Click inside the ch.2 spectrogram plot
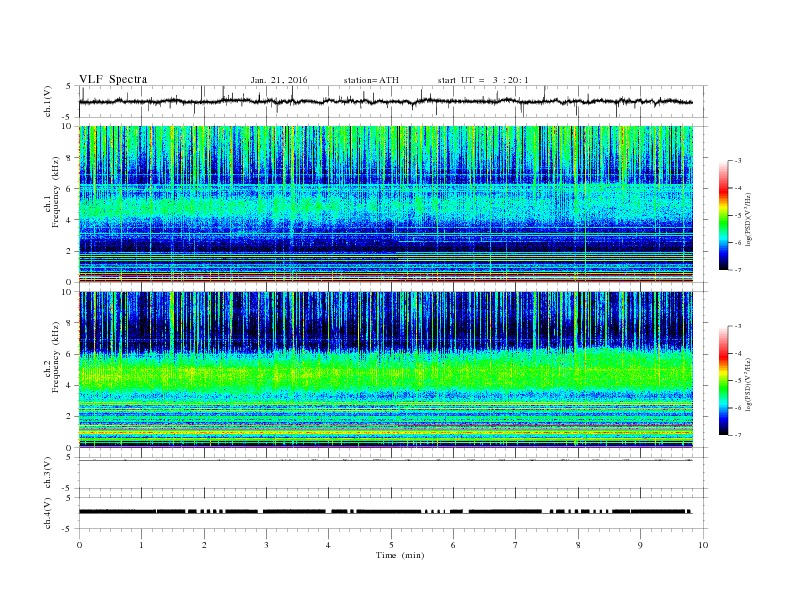Screen dimensions: 792x612 click(385, 369)
